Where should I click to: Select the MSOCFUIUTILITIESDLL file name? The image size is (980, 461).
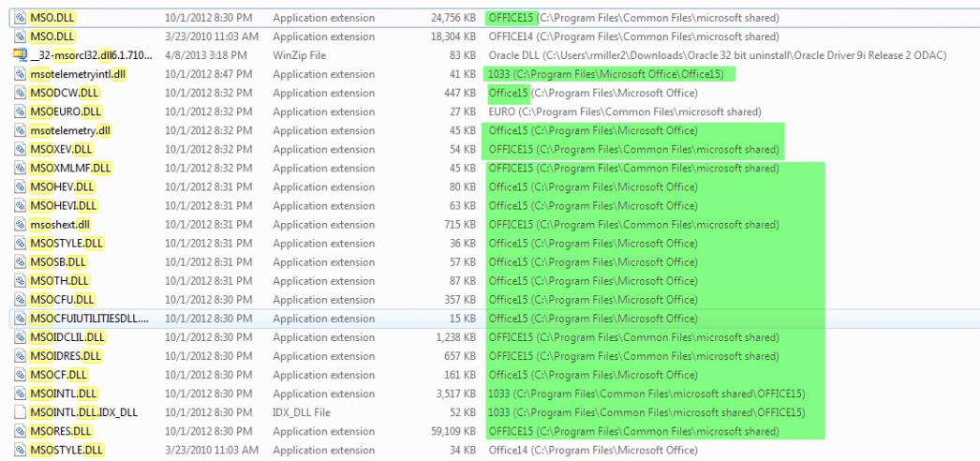click(89, 319)
